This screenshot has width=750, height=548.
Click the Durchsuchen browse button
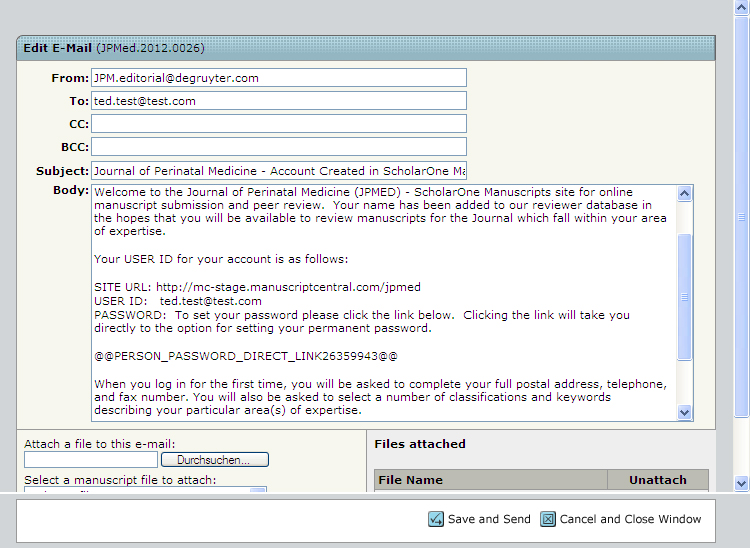click(x=222, y=460)
